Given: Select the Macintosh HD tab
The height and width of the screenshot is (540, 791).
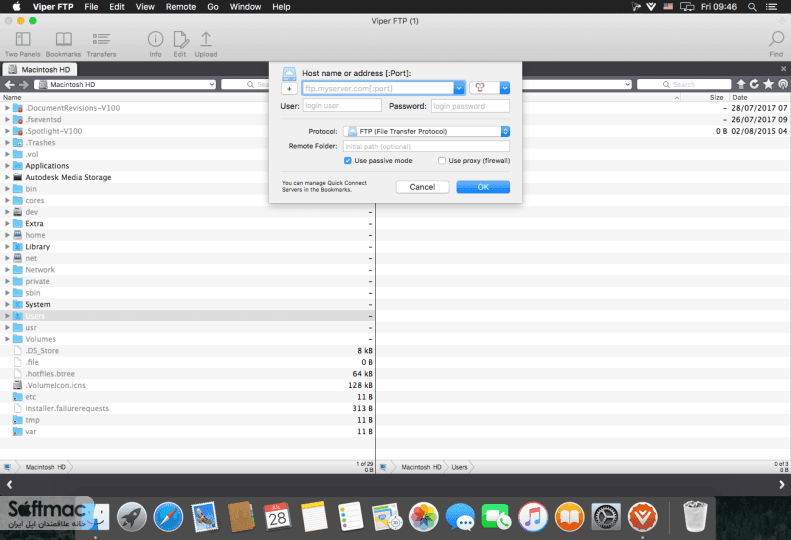Looking at the screenshot, I should coord(39,70).
